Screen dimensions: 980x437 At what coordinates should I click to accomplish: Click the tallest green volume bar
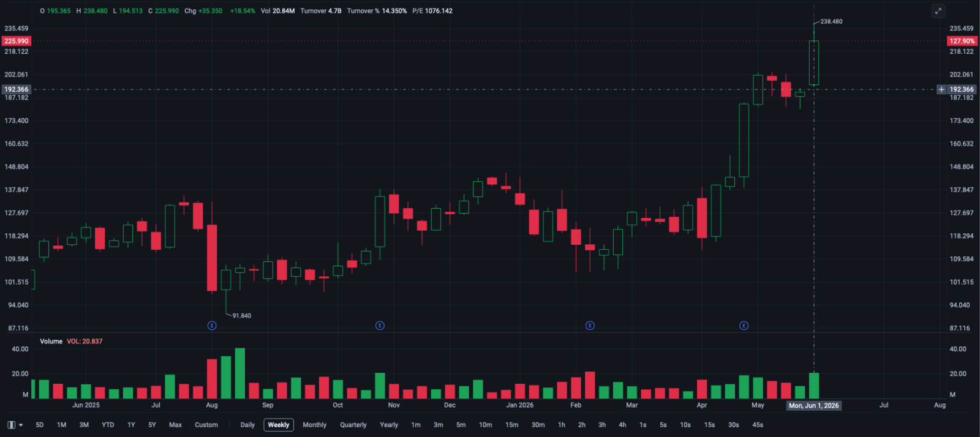point(240,373)
